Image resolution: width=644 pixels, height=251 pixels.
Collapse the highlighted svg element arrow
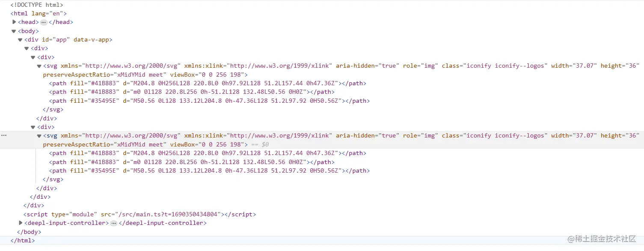click(39, 136)
